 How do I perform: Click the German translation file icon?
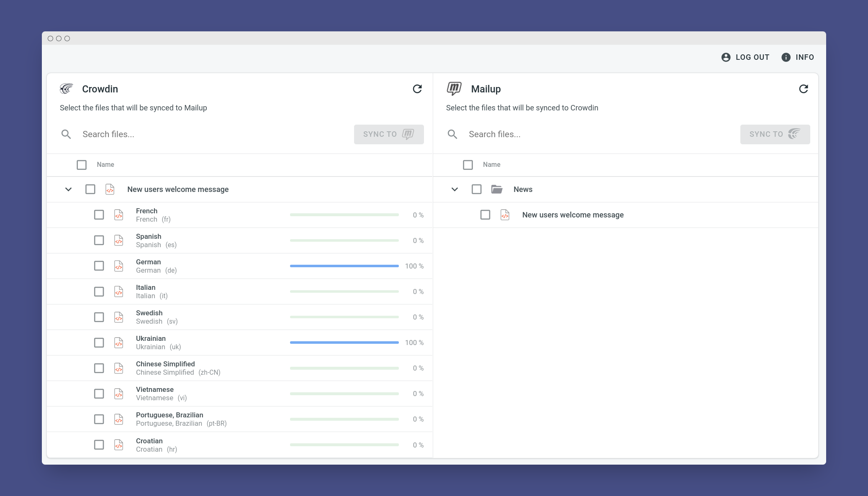click(x=119, y=266)
